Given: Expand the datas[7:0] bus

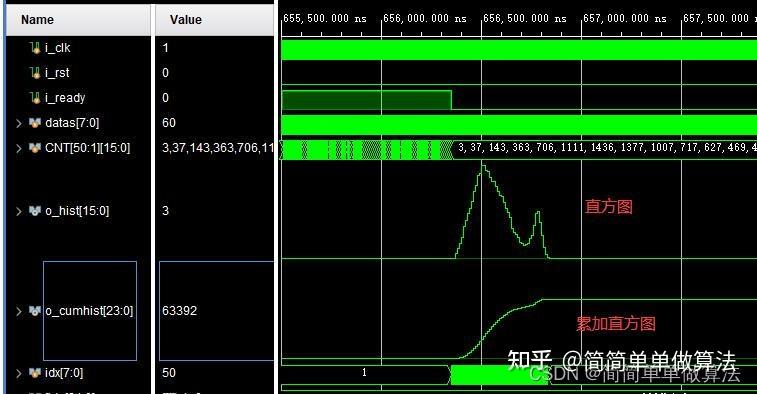Looking at the screenshot, I should 19,124.
